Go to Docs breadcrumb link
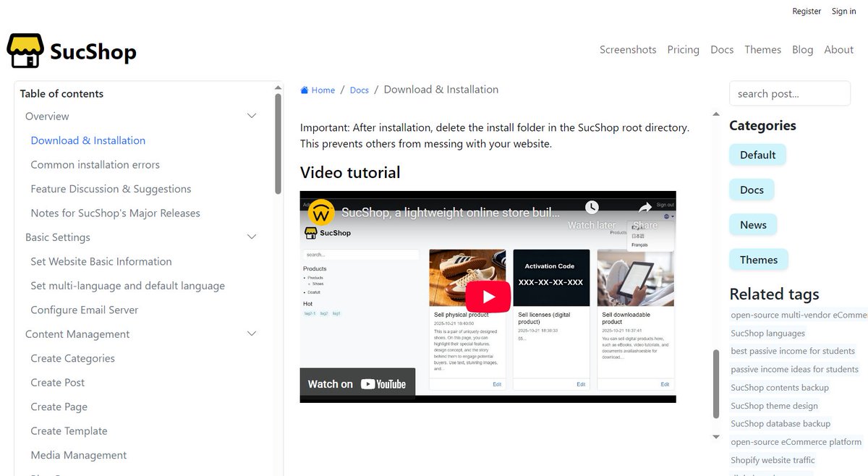This screenshot has width=868, height=476. coord(359,90)
